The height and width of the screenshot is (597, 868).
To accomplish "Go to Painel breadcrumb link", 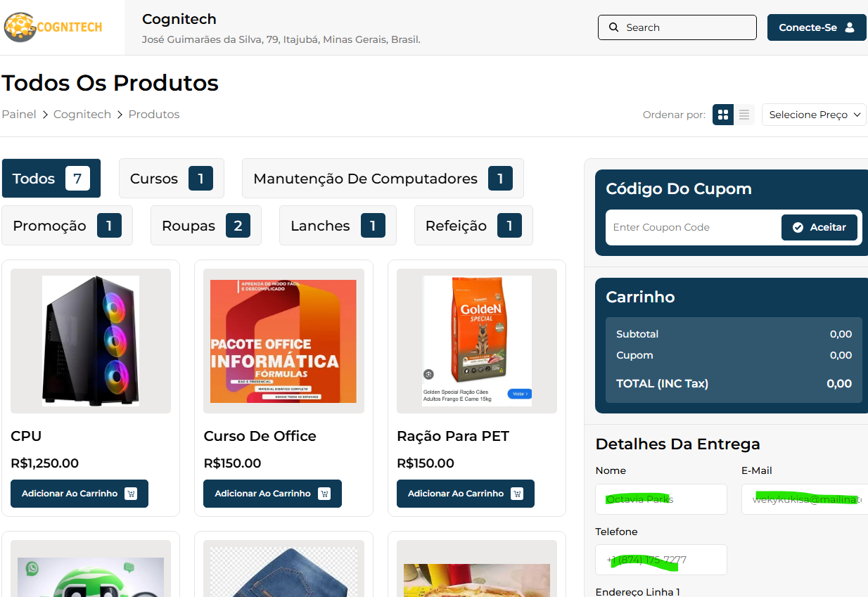I will click(x=19, y=115).
